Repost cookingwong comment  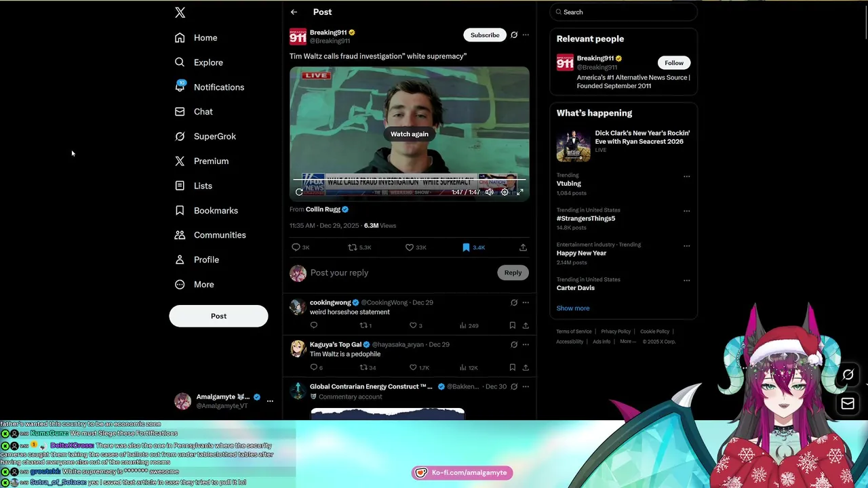(x=366, y=325)
